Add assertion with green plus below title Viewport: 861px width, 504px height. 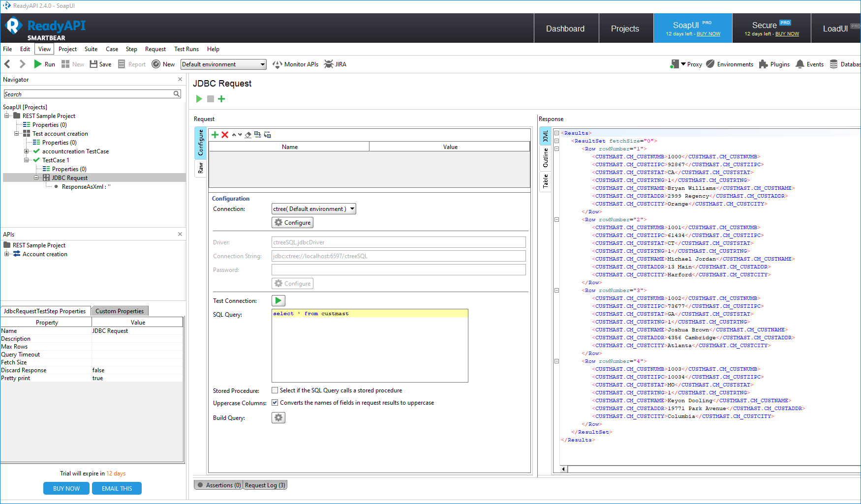[x=221, y=99]
